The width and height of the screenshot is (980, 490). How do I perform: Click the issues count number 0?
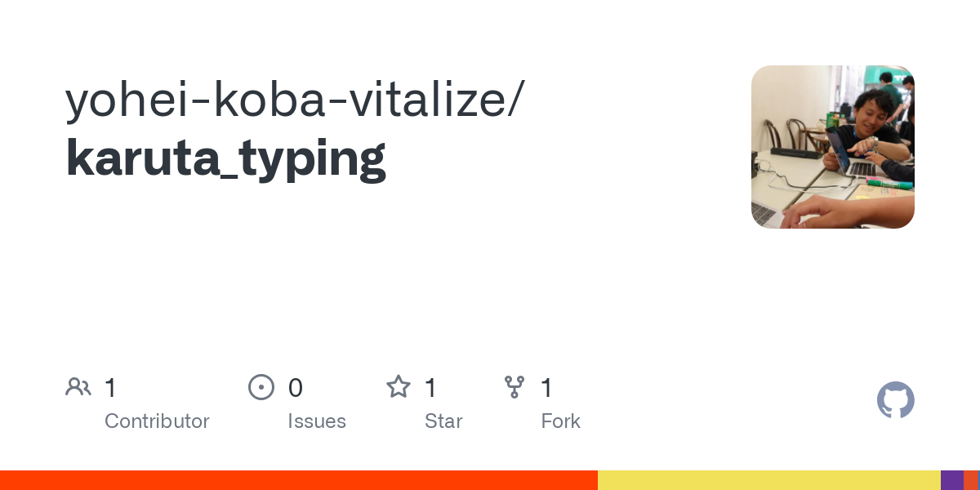point(296,388)
